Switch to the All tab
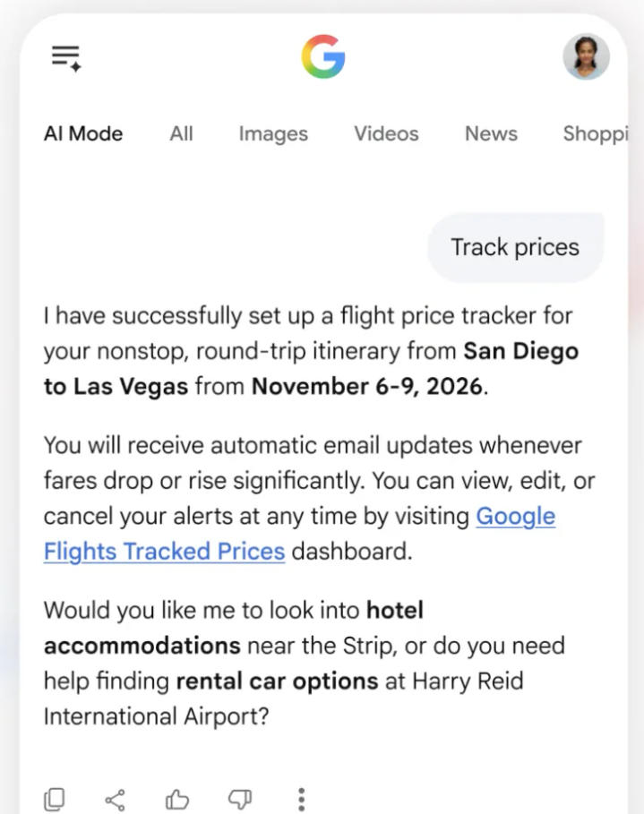The width and height of the screenshot is (644, 814). [x=181, y=134]
